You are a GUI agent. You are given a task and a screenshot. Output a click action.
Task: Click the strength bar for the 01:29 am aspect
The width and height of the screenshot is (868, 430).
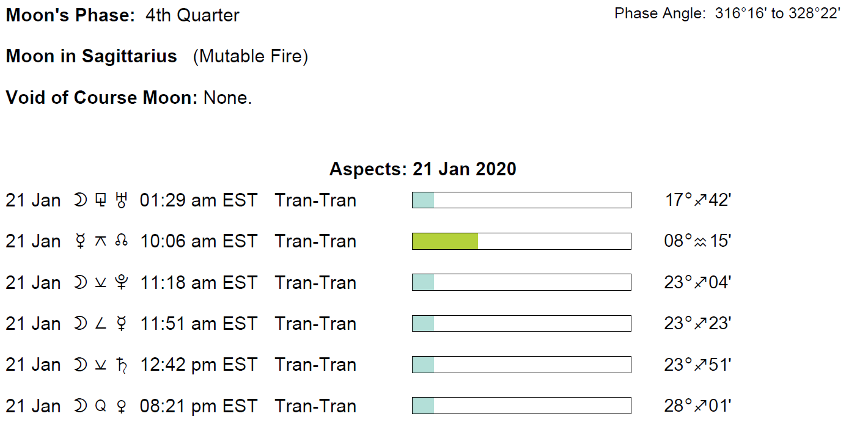tap(521, 200)
